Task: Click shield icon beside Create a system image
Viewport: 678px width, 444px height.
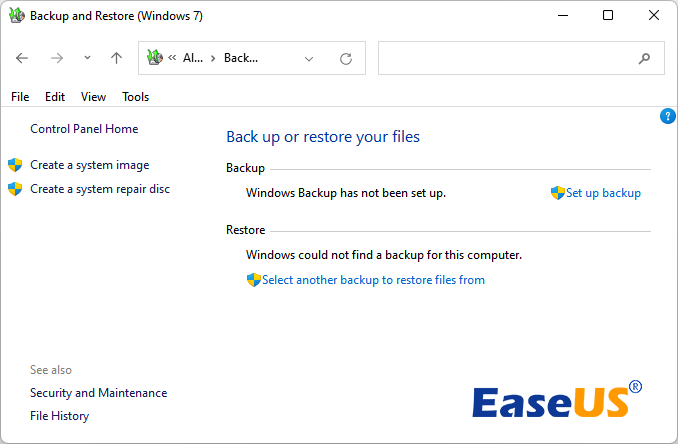Action: pos(15,165)
